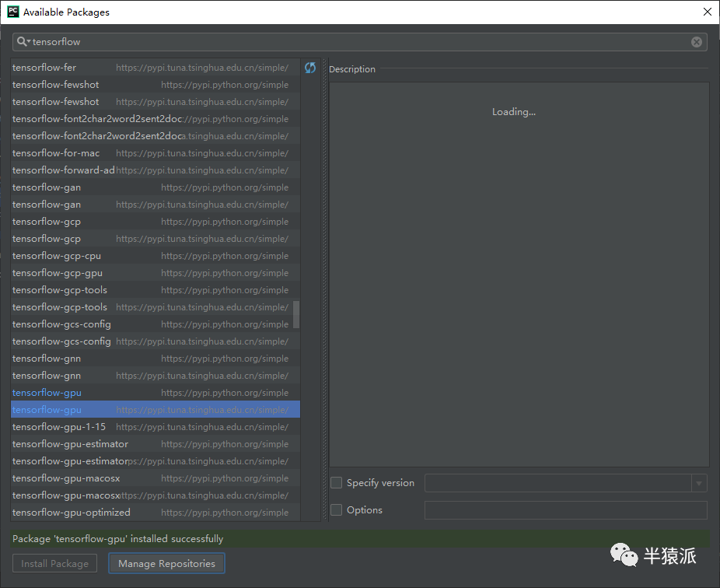Screen dimensions: 720x588
Task: Select tensorflow-gnn from pypi.python.org
Action: [156, 359]
